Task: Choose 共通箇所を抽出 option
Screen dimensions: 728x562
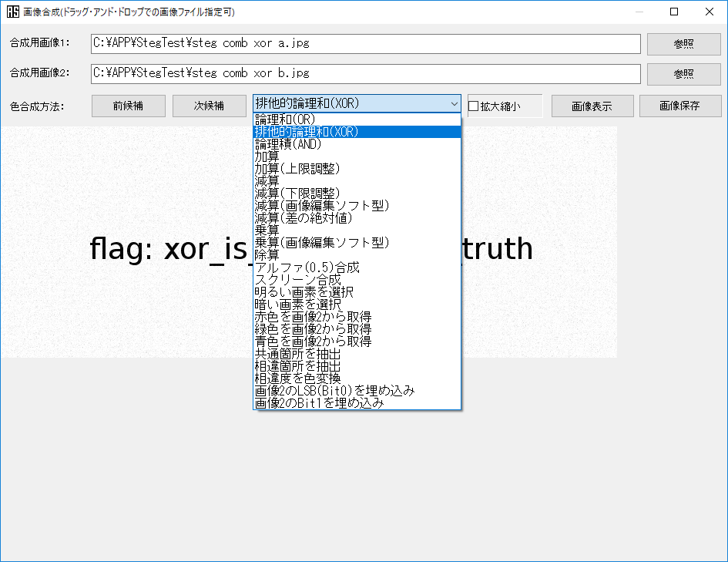Action: pos(357,353)
